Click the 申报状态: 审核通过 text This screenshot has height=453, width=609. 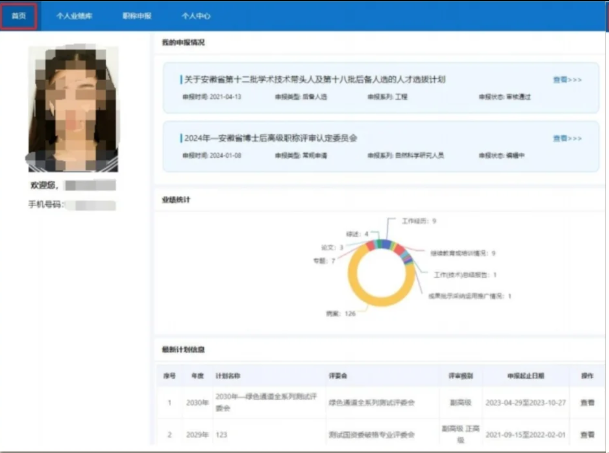click(505, 97)
